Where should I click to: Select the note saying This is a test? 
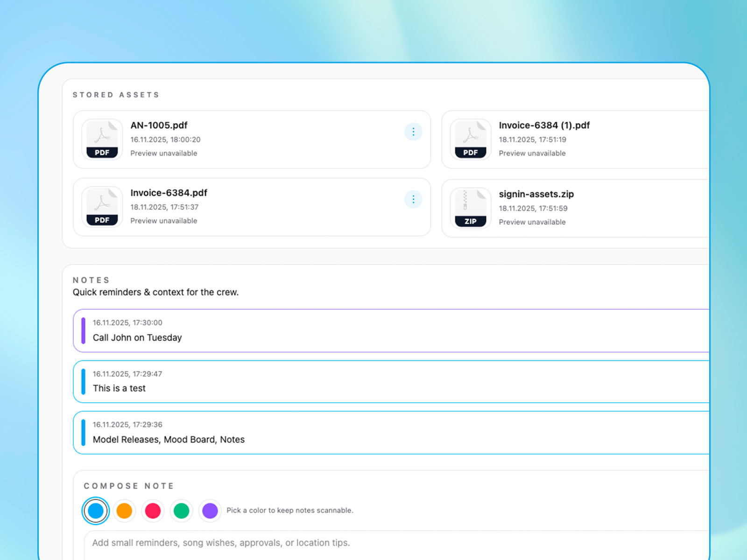point(119,388)
